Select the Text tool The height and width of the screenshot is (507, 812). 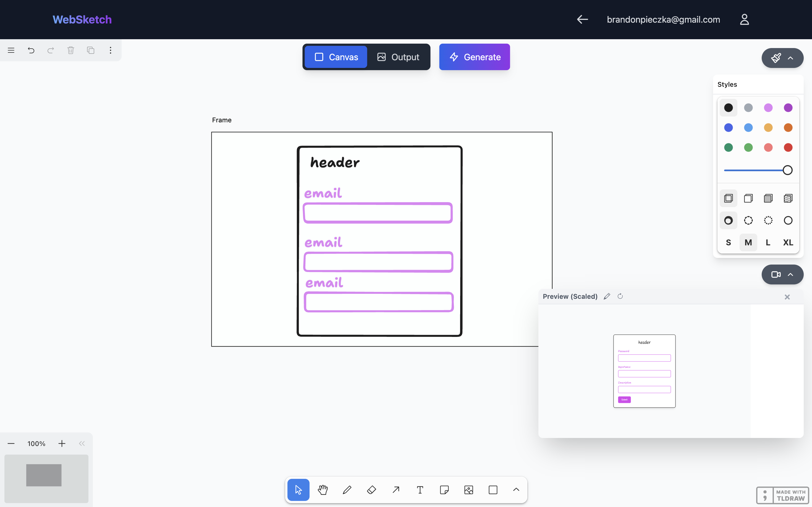coord(420,490)
